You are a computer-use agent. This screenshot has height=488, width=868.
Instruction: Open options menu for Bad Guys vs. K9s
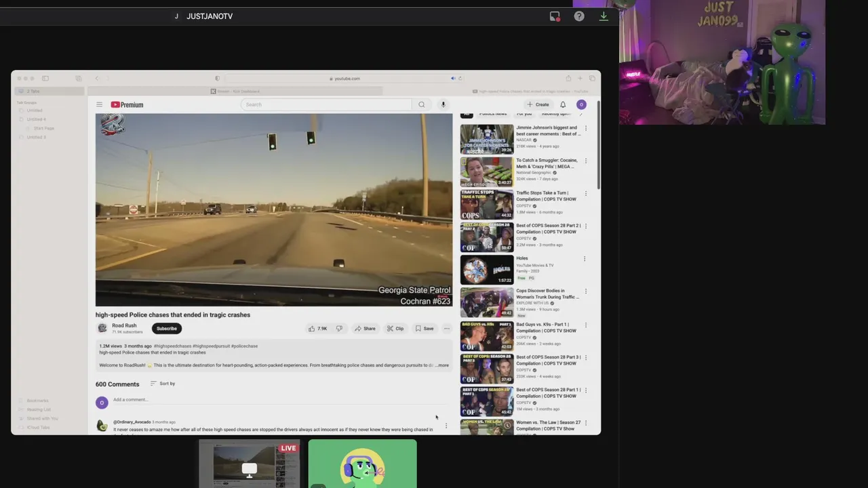[x=586, y=325]
